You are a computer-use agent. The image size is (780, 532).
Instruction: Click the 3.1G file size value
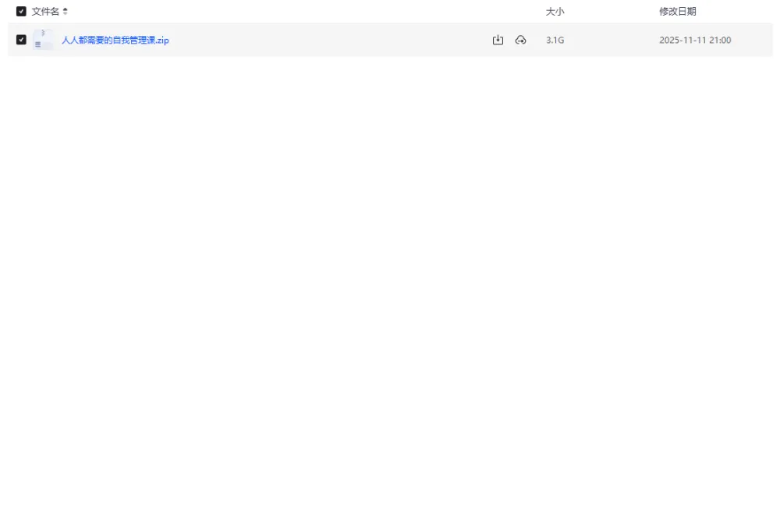point(555,41)
